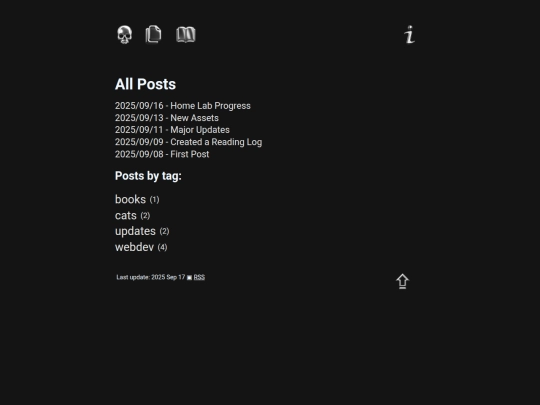Screen dimensions: 540x405
Task: Open the Major Updates post
Action: coord(200,130)
